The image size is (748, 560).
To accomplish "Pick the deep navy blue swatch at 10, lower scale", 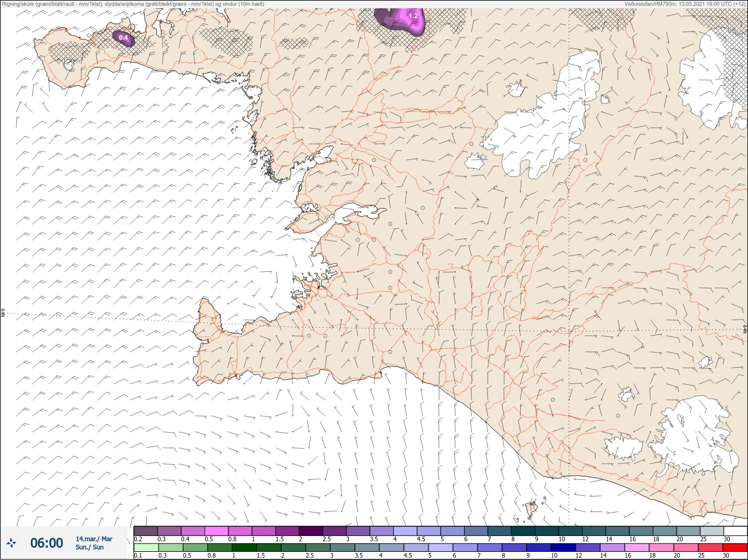I will (x=563, y=548).
